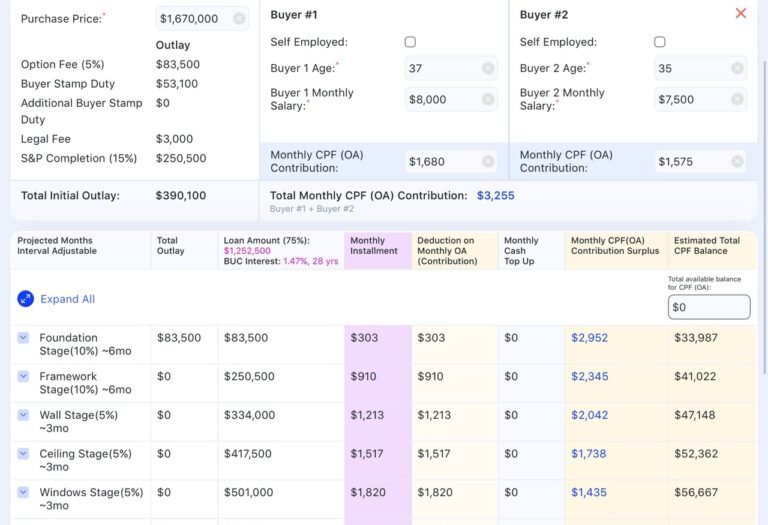Viewport: 768px width, 525px height.
Task: Expand the Windows Stage row
Action: coord(23,492)
